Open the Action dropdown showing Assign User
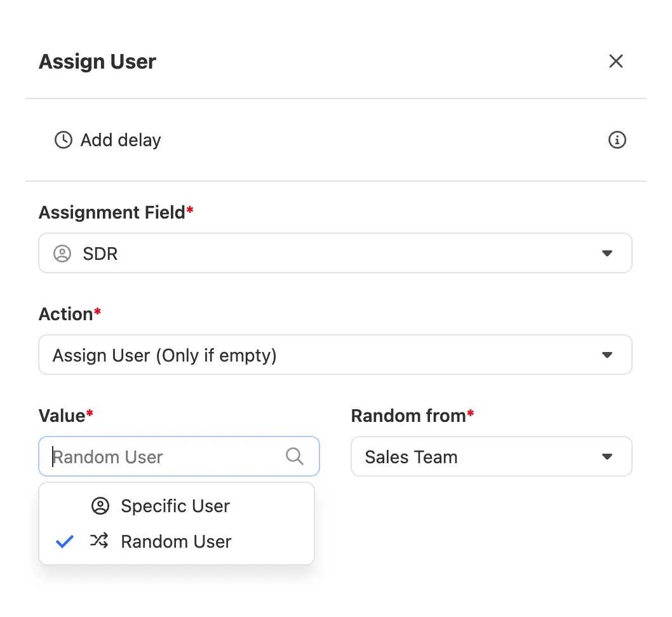 click(x=335, y=355)
